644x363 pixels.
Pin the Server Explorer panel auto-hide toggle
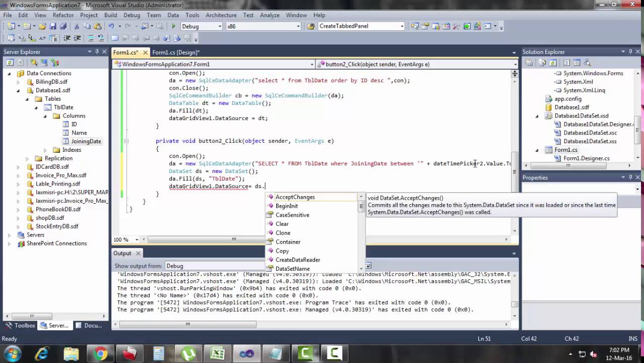click(x=97, y=51)
